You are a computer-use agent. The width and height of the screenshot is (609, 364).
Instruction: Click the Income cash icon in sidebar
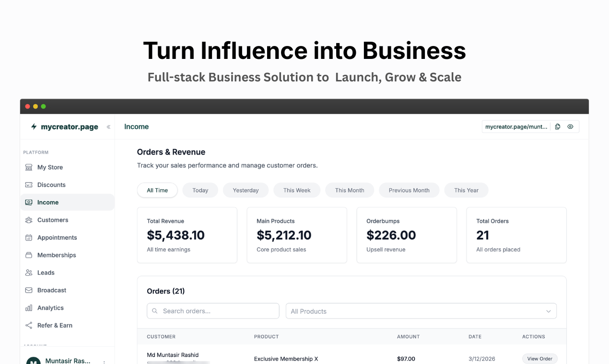pyautogui.click(x=29, y=203)
